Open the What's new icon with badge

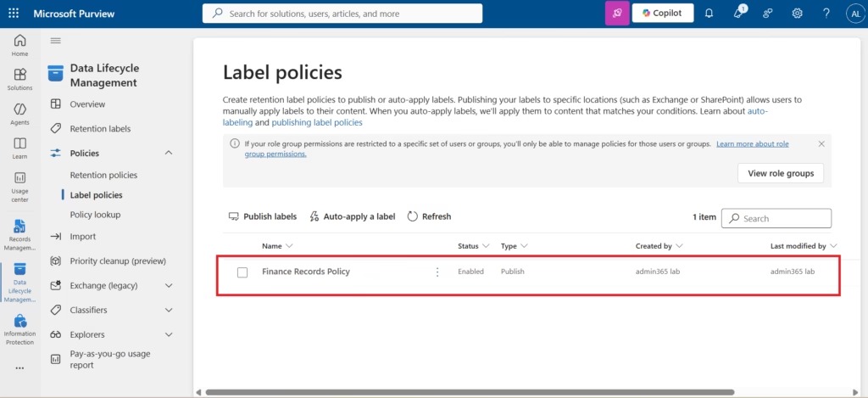click(x=739, y=13)
